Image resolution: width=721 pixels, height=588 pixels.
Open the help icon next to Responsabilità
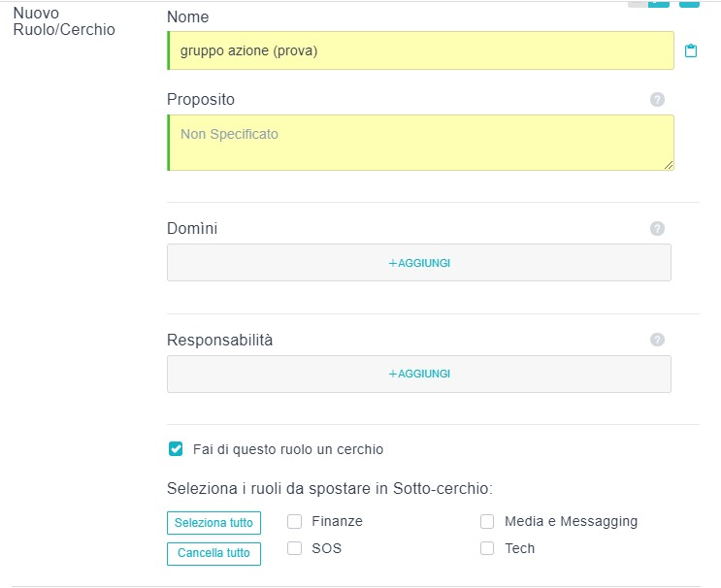pos(657,340)
